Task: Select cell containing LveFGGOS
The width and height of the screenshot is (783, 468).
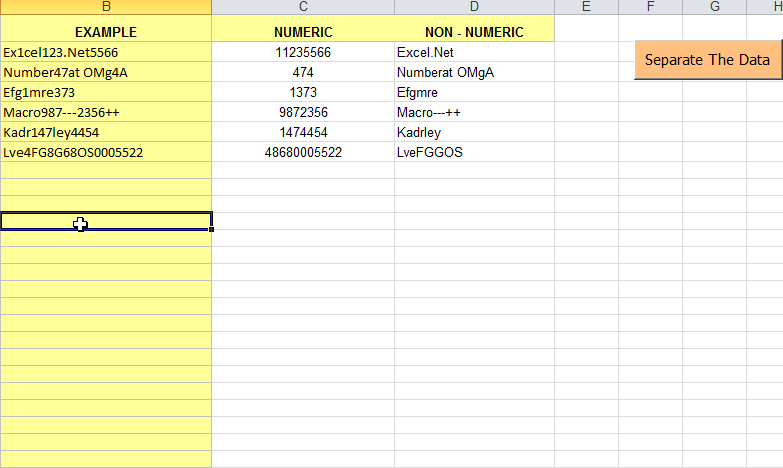Action: click(x=474, y=152)
